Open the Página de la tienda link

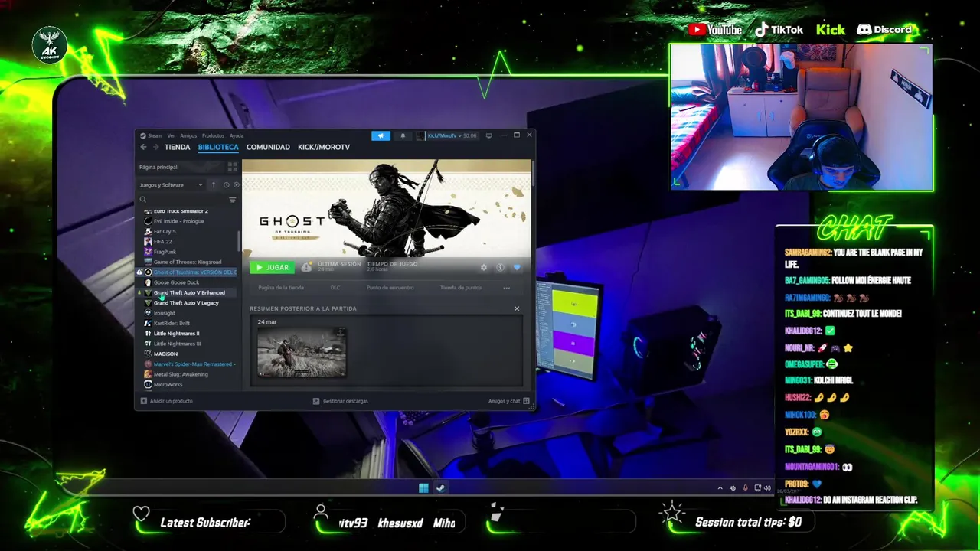tap(281, 288)
